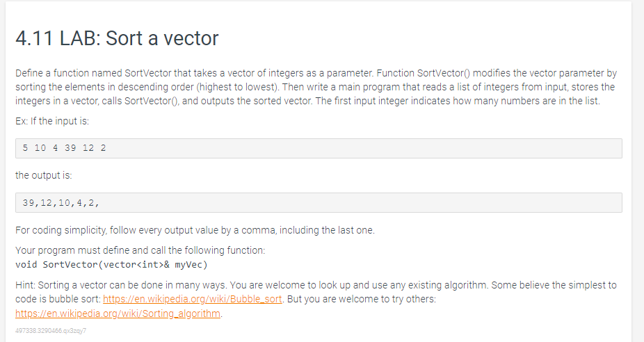The width and height of the screenshot is (644, 342).
Task: Click the example input box '5 10 4 39 12 2'
Action: pos(319,148)
